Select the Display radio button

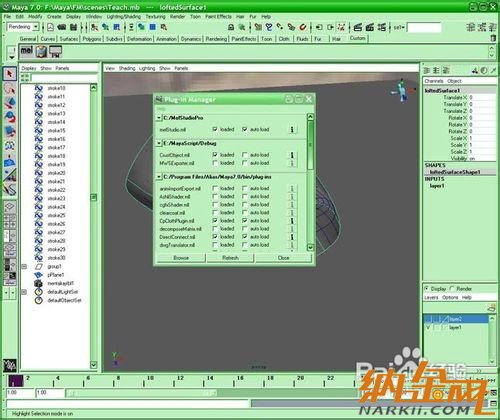(x=427, y=289)
